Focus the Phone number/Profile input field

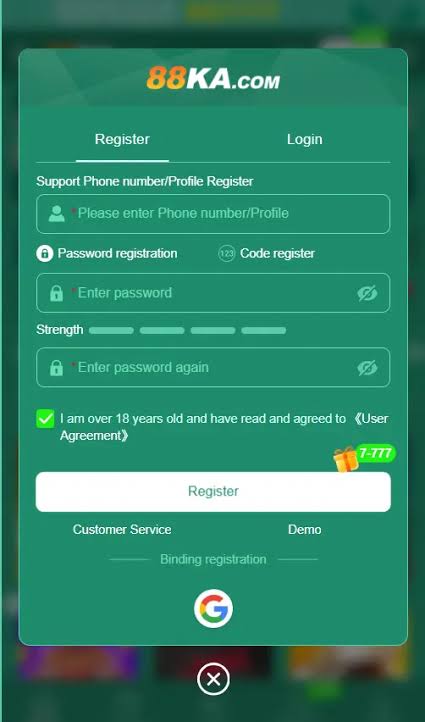tap(213, 214)
